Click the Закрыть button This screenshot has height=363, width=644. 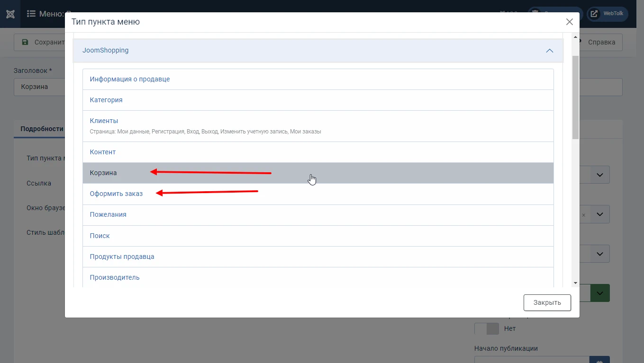547,303
